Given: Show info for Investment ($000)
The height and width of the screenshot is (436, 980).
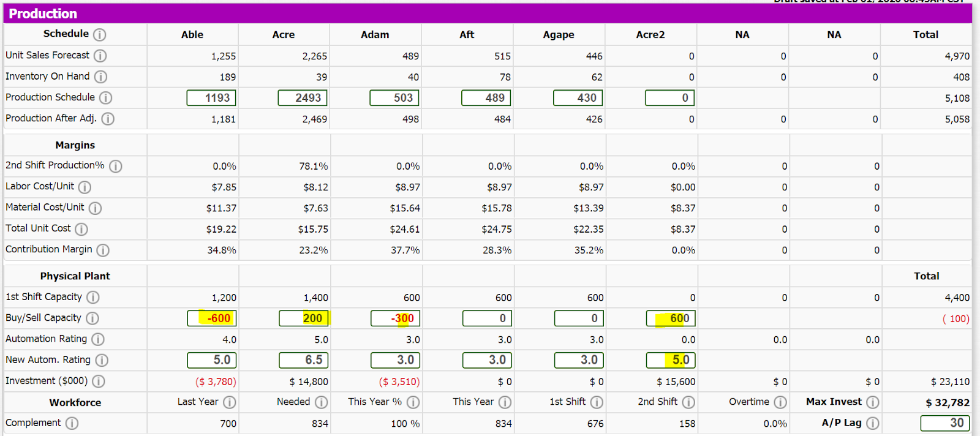Looking at the screenshot, I should (x=98, y=382).
